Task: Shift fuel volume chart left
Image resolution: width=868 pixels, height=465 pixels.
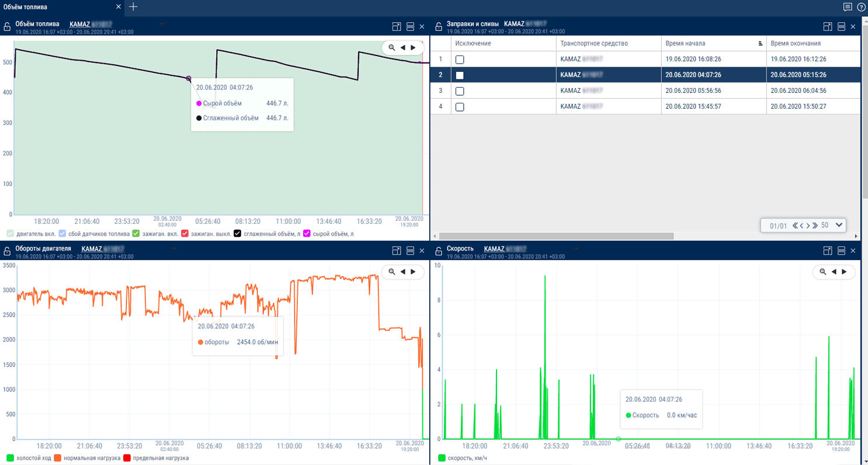Action: click(402, 47)
